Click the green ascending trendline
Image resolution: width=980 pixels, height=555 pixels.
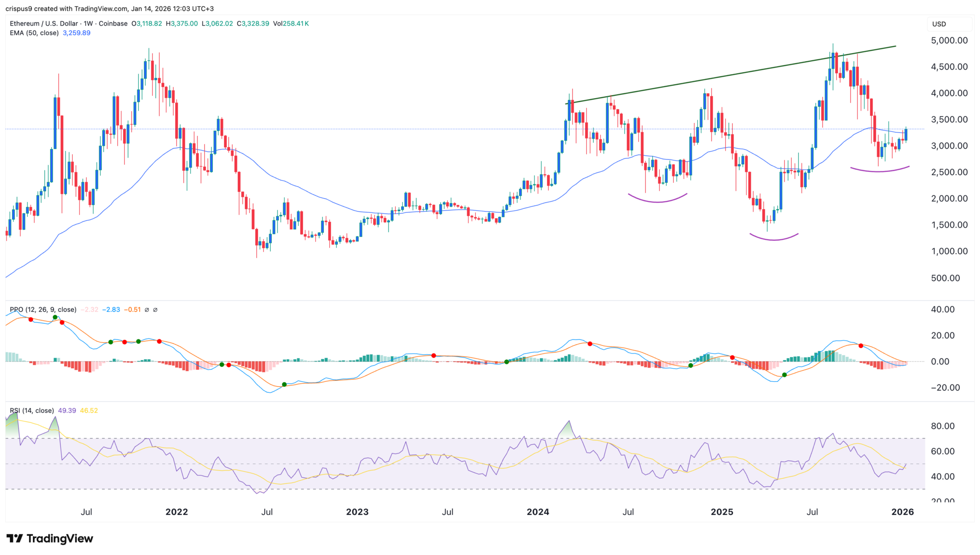[718, 76]
